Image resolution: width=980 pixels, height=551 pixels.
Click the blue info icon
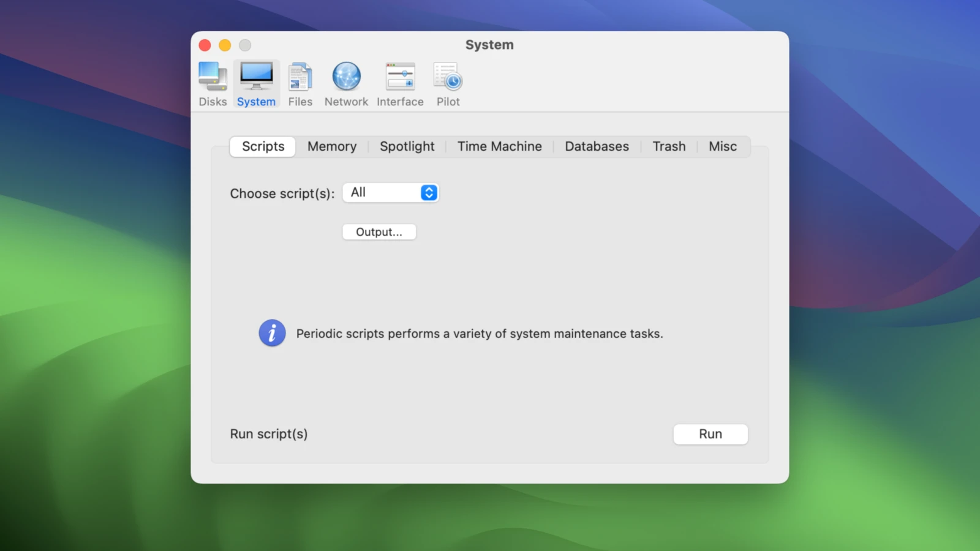(x=272, y=333)
